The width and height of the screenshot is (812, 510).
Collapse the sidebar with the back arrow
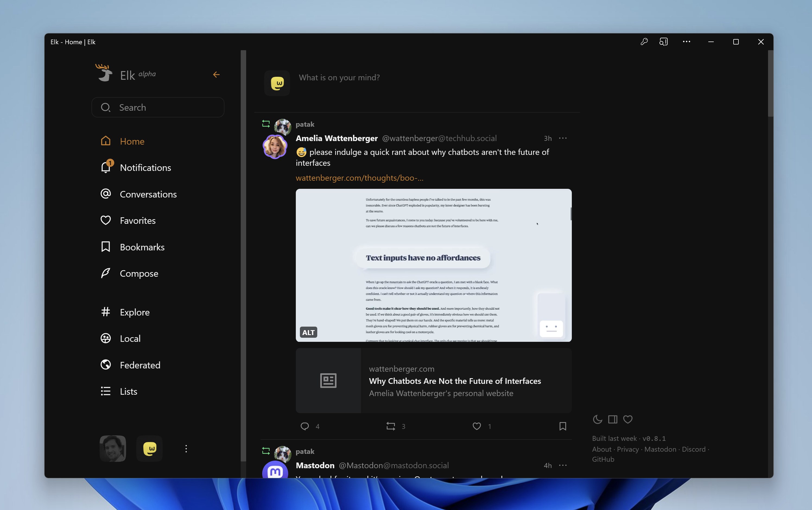[x=216, y=75]
